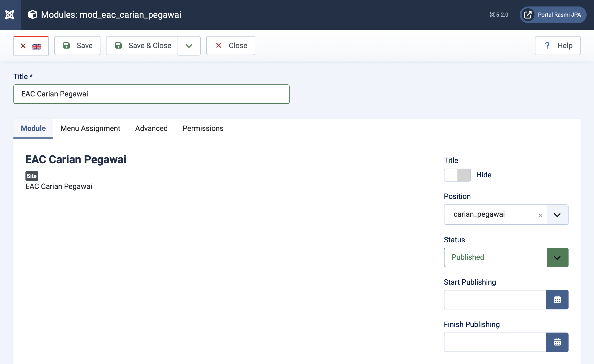Toggle the Title Hide switch

click(457, 175)
